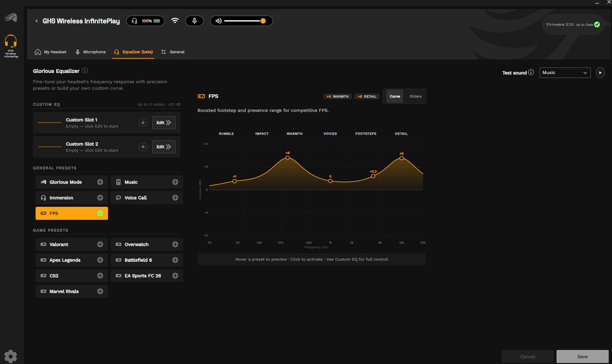Show info about Test sound

[x=531, y=72]
